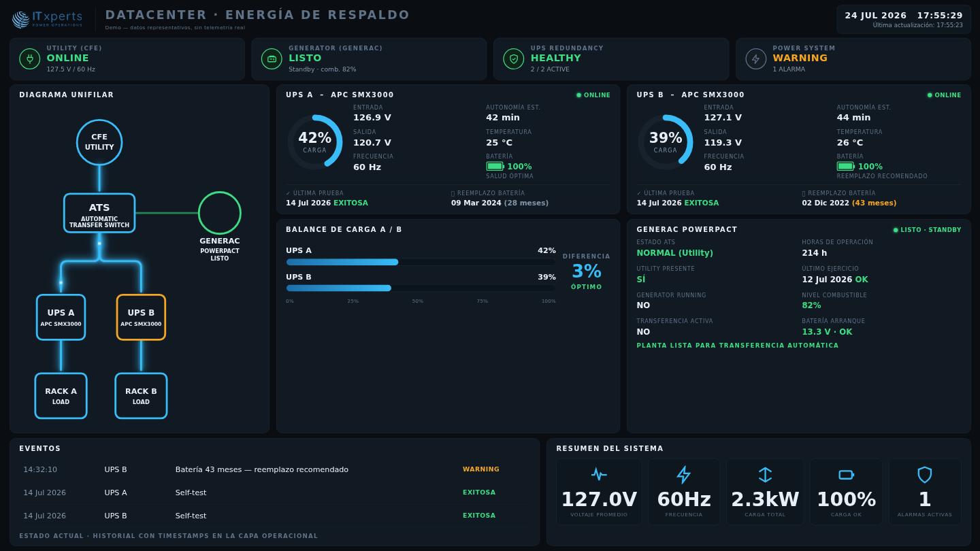980x551 pixels.
Task: Click the UPS A battery icon
Action: [495, 166]
